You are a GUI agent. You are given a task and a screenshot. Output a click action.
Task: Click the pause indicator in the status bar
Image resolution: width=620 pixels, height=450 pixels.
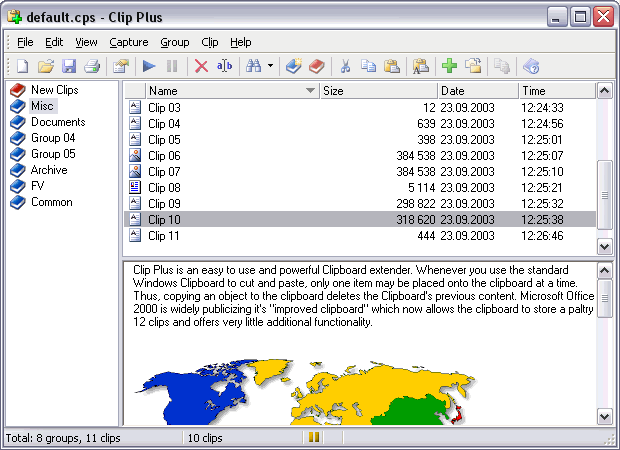(314, 437)
